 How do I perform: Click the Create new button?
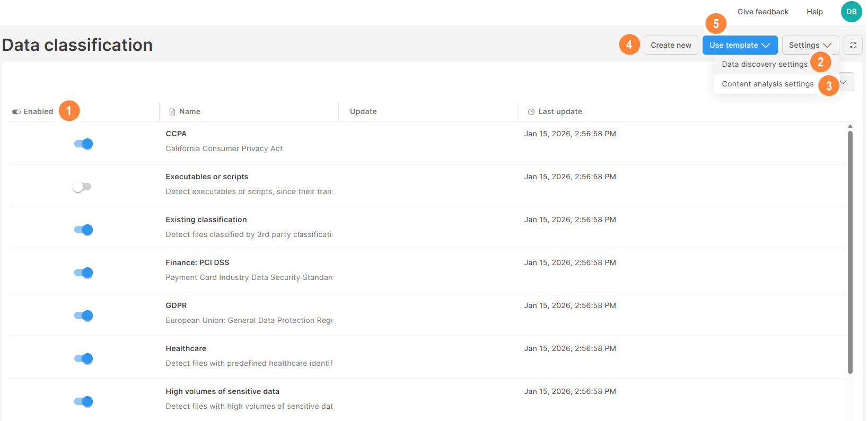pos(670,45)
